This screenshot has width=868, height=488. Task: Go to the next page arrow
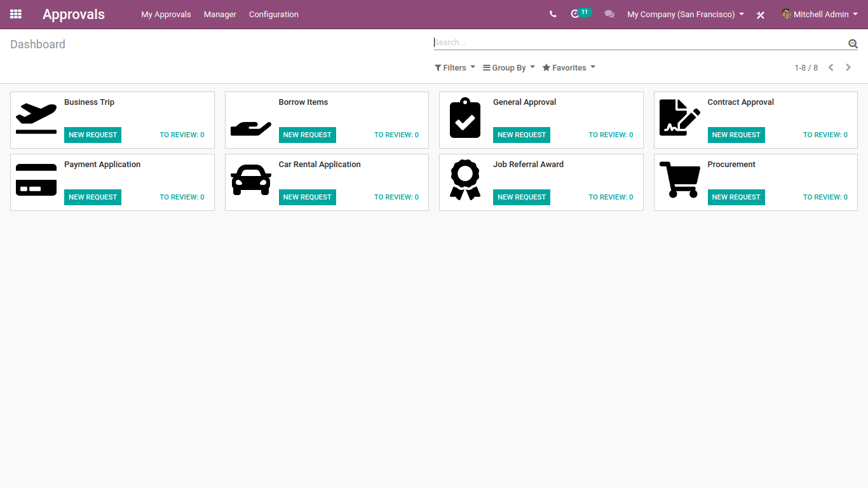coord(848,67)
